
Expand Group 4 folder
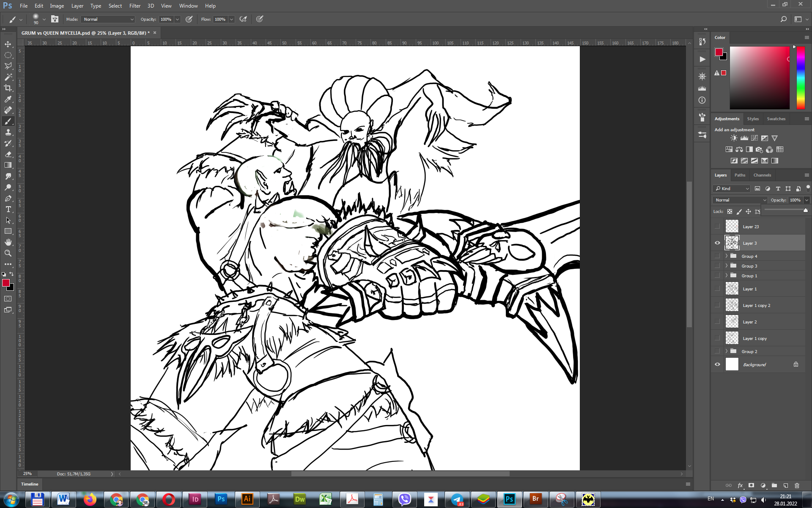[727, 256]
